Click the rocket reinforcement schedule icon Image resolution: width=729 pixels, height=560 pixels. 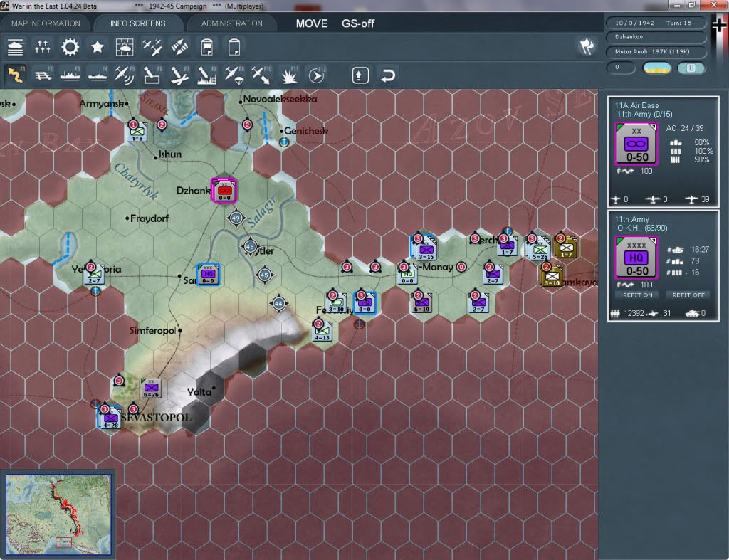click(x=179, y=47)
